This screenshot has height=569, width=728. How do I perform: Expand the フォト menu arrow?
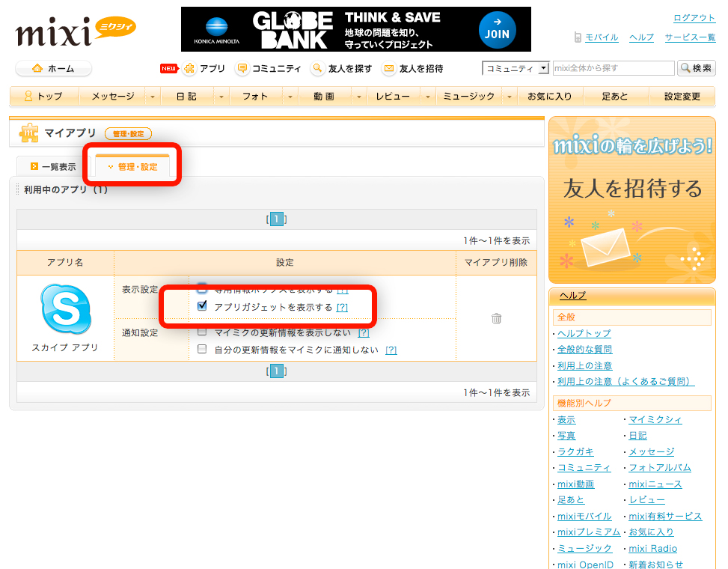[290, 97]
